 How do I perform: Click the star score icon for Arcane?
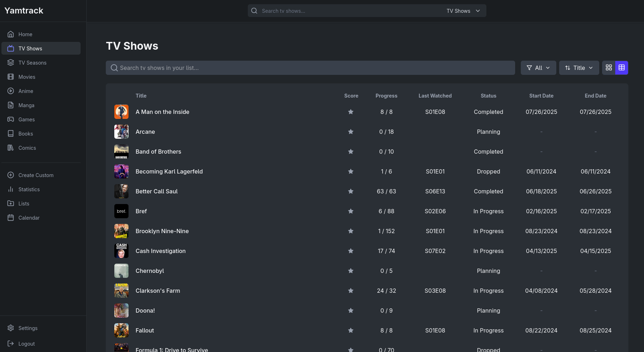(x=351, y=132)
